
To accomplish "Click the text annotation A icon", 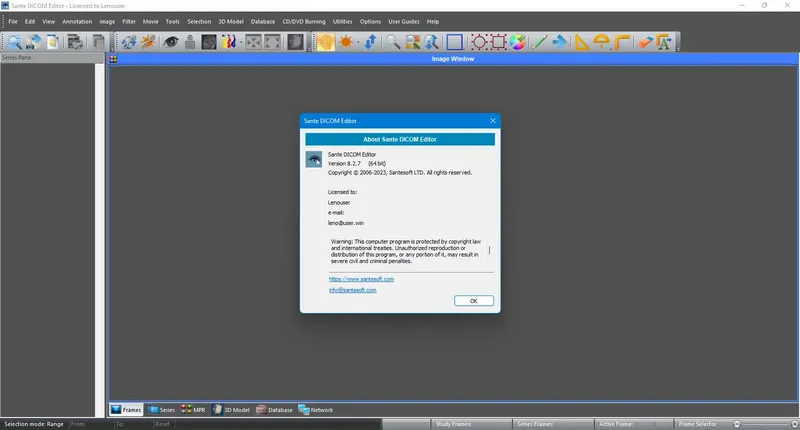I will point(664,42).
